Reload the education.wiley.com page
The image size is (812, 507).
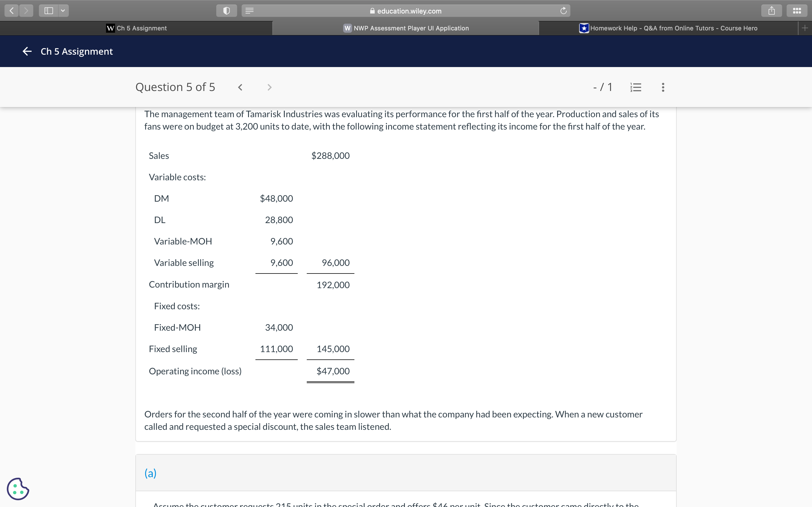pyautogui.click(x=563, y=10)
